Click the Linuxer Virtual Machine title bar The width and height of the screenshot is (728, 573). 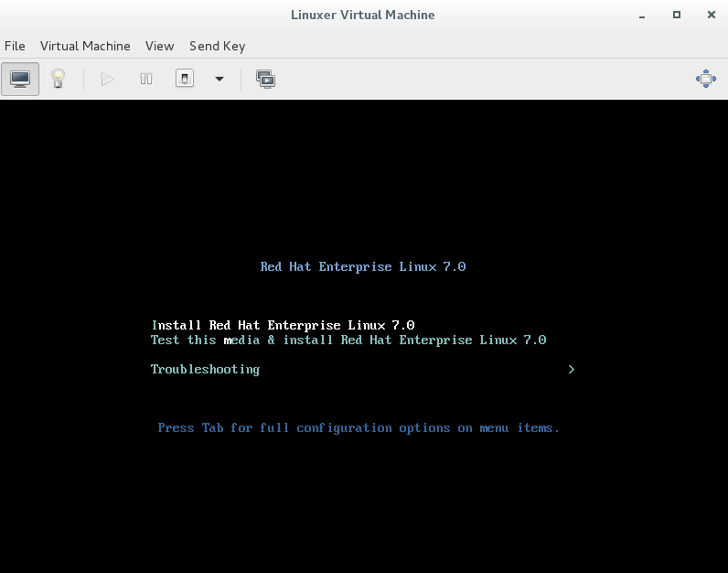pyautogui.click(x=363, y=15)
